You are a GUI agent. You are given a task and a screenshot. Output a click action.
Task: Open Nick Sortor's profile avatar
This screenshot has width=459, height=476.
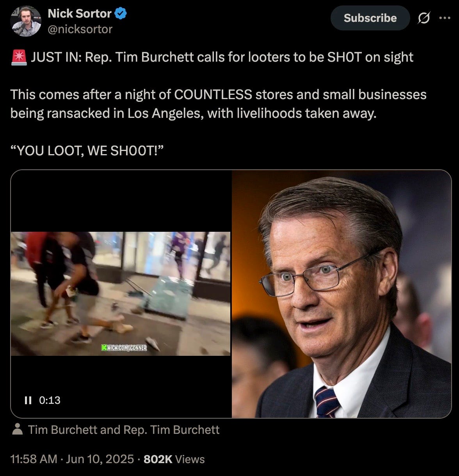[x=26, y=21]
